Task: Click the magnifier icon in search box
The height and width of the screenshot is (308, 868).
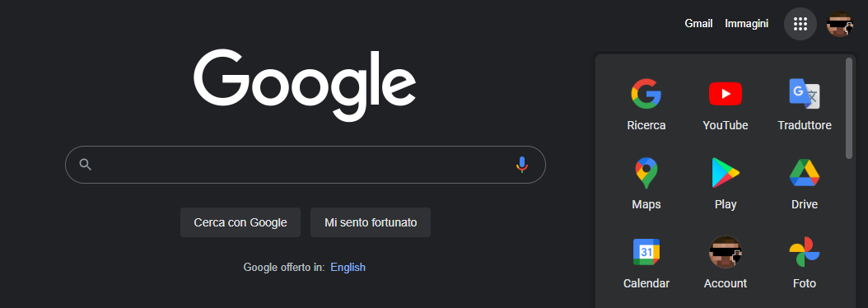Action: pos(86,165)
